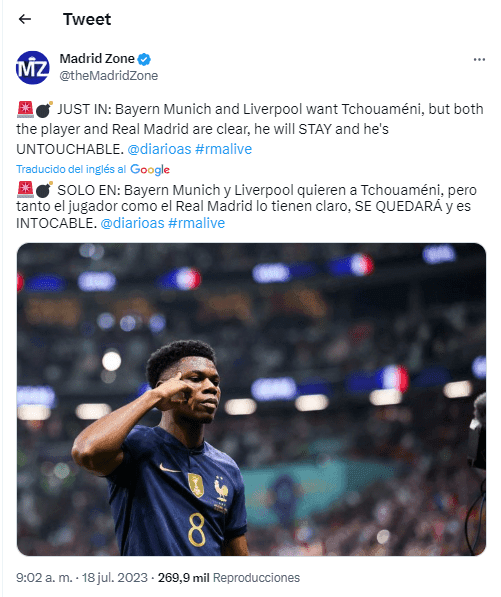The width and height of the screenshot is (501, 597).
Task: Open #rmalive hashtag in the Spanish translation
Action: [x=196, y=223]
